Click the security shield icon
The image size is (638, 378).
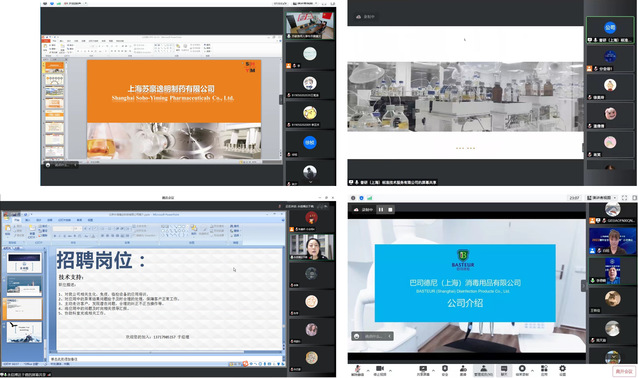(445, 370)
